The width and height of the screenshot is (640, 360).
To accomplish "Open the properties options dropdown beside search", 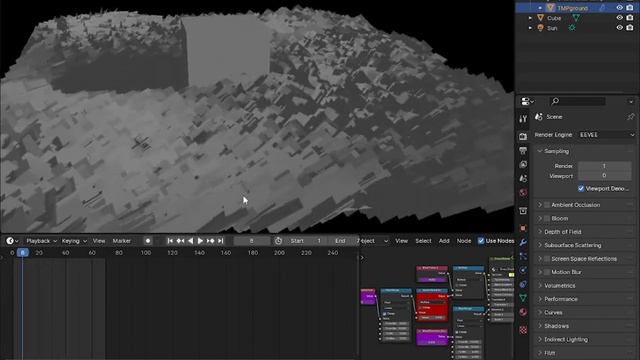I will (x=631, y=101).
